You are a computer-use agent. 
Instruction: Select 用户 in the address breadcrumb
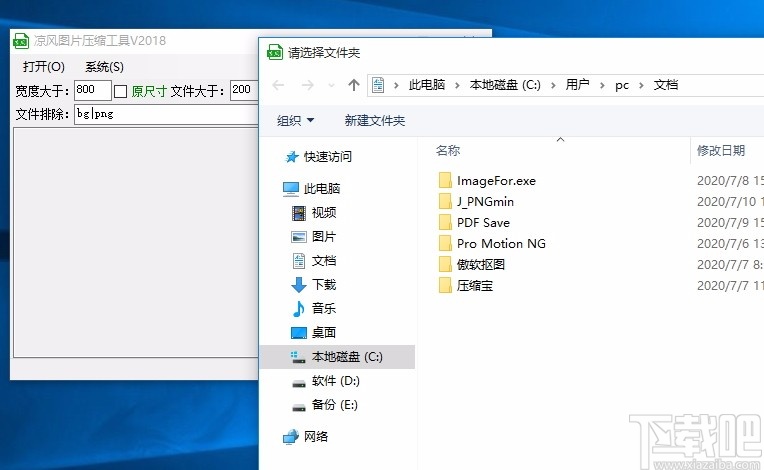(x=577, y=85)
